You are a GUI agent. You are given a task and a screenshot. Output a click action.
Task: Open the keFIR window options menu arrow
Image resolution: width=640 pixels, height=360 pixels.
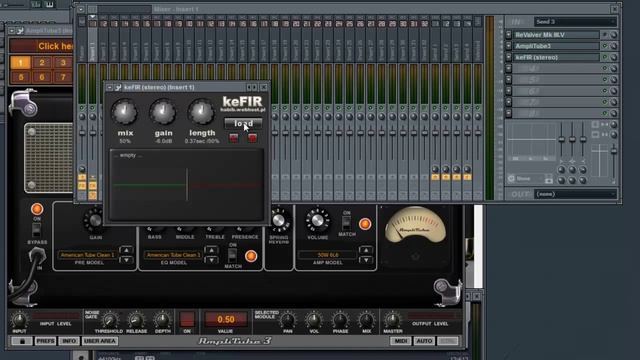click(x=109, y=87)
